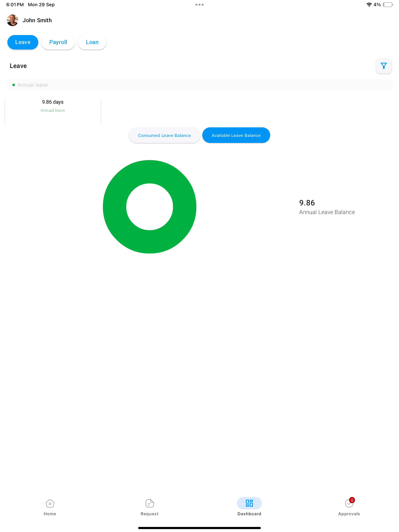Tap the 6:01 PM clock in status bar
Image resolution: width=399 pixels, height=532 pixels.
[x=15, y=4]
